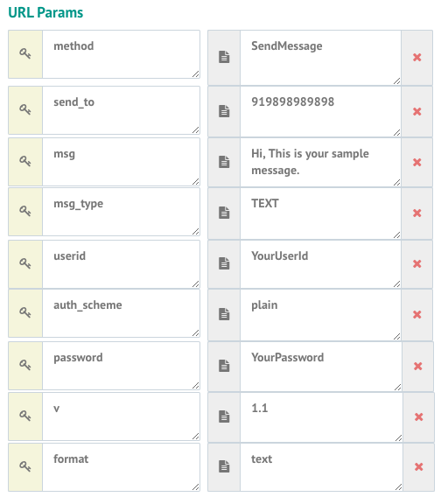Focus the send_to key field
The height and width of the screenshot is (504, 448).
tap(121, 110)
